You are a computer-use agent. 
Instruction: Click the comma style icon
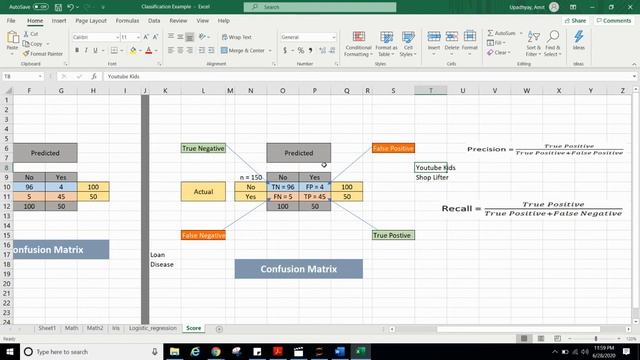(311, 50)
